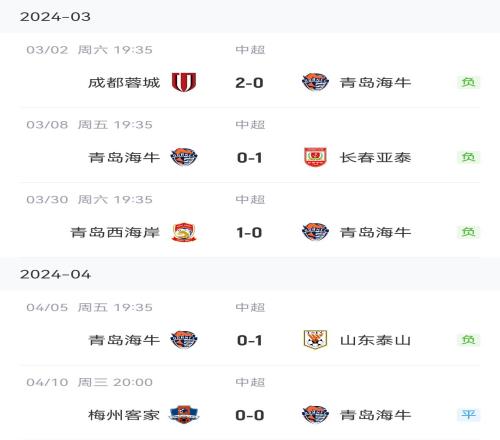
Task: Open the 2-0 score of 成都蓉城 match
Action: [x=249, y=83]
